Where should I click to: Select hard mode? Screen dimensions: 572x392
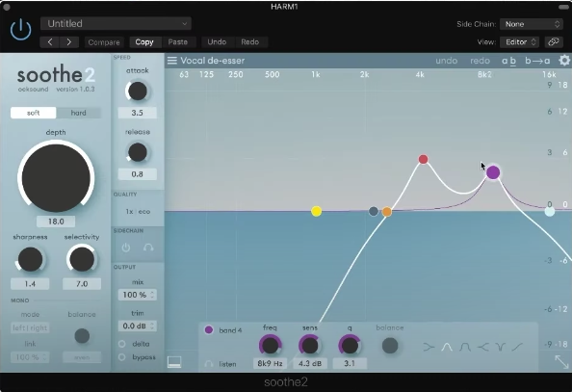(78, 113)
